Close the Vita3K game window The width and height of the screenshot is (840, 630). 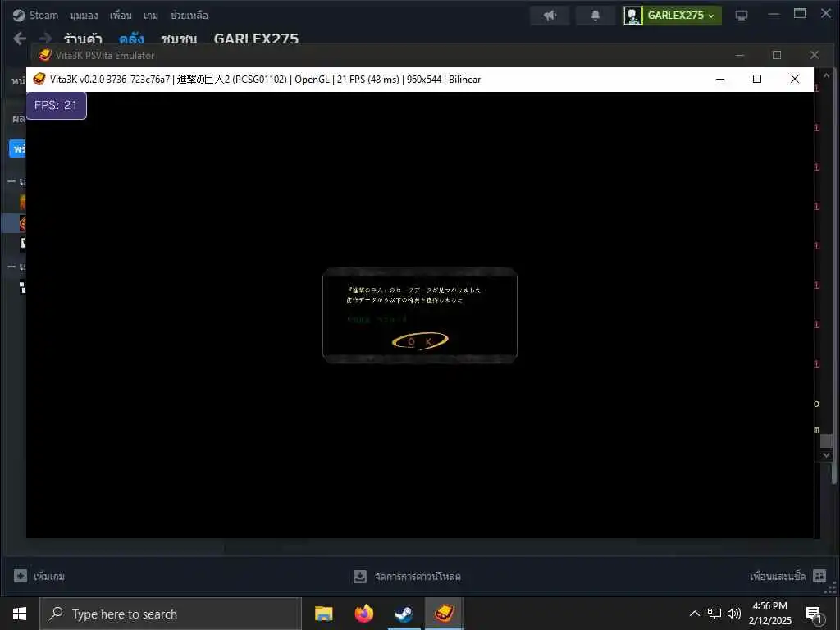pos(794,79)
